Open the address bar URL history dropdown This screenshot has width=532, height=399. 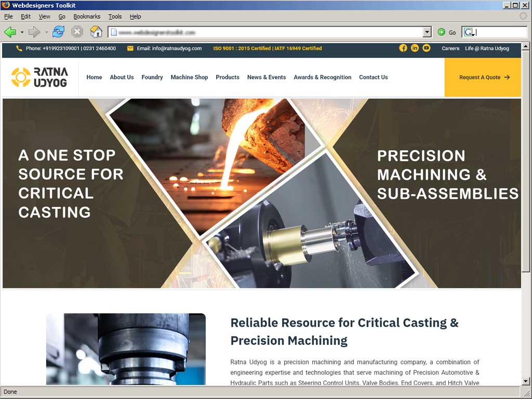point(427,32)
